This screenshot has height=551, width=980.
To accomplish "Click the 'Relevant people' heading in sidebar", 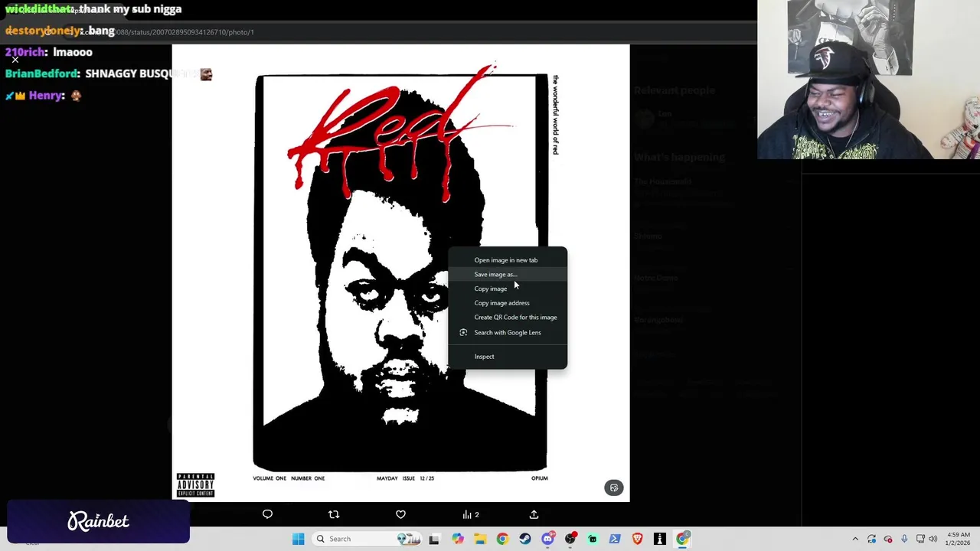I will (x=675, y=90).
